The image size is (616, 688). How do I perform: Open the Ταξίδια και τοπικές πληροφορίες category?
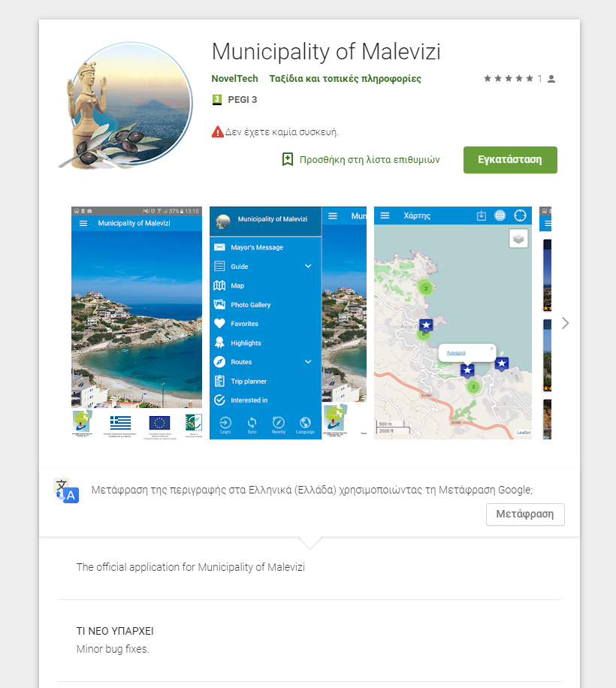pyautogui.click(x=345, y=79)
